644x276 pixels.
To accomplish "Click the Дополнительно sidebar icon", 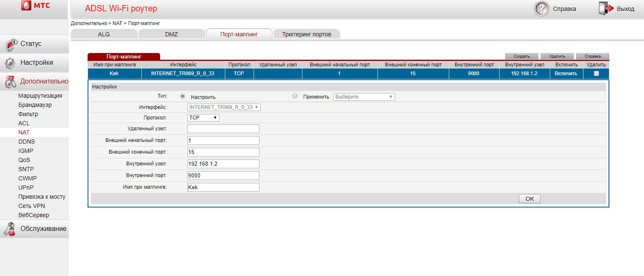I will click(x=10, y=82).
